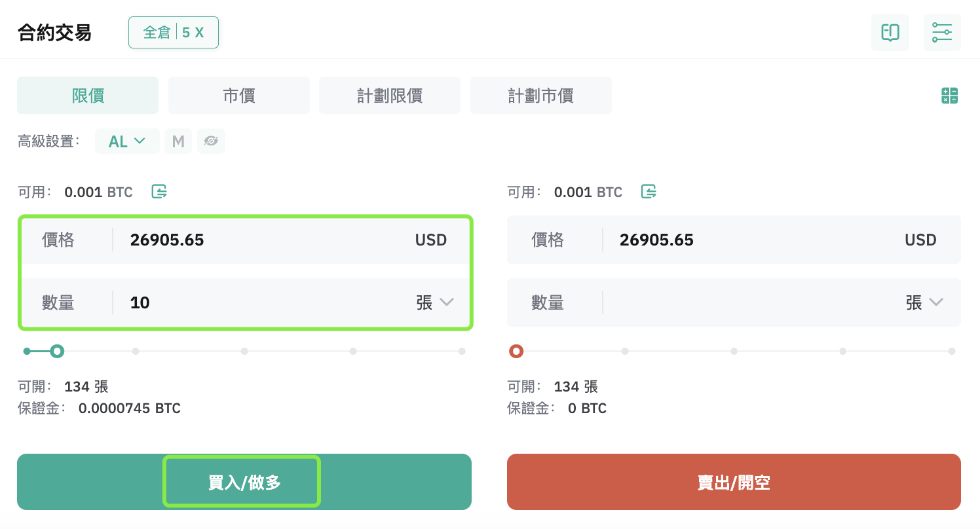This screenshot has width=980, height=529.
Task: Open the 全倉 5X leverage selector
Action: [174, 32]
